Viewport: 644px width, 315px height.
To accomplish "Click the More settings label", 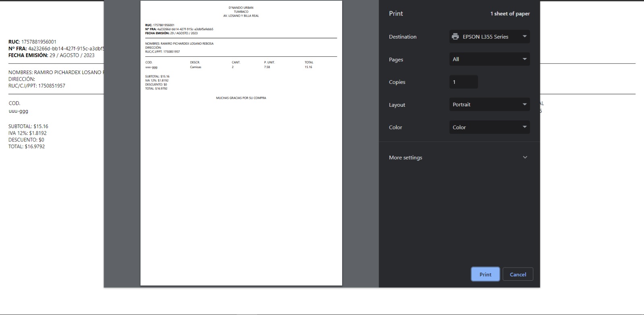I will (x=405, y=157).
